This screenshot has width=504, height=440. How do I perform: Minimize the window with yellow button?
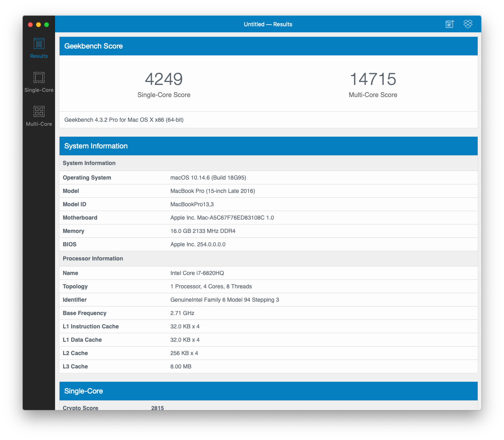[38, 25]
